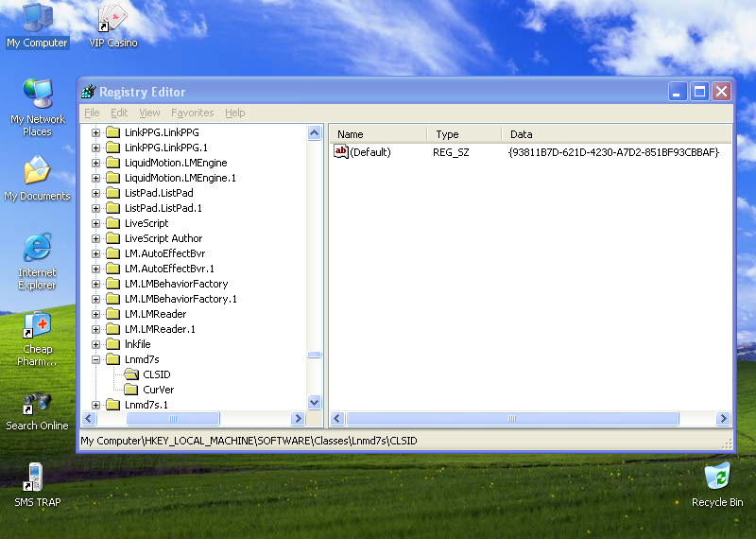Click the folder icon for CurVer
Viewport: 756px width, 539px height.
click(x=131, y=390)
